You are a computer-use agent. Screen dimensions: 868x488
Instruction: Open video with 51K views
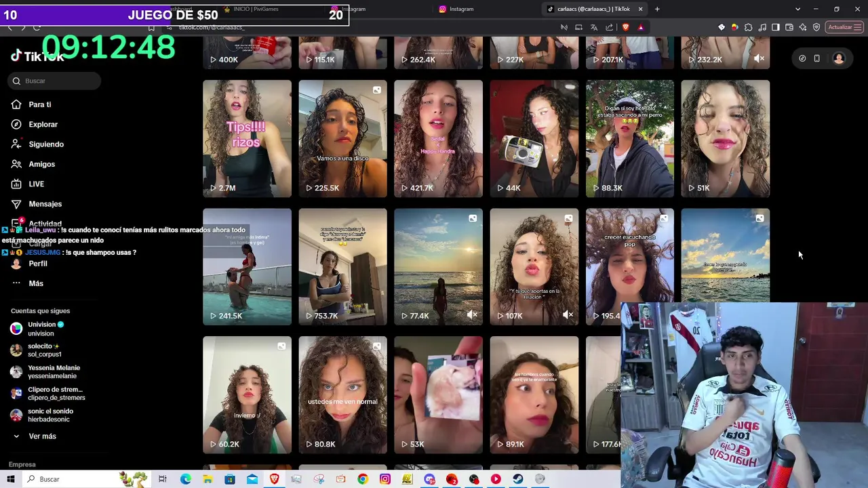(x=726, y=138)
